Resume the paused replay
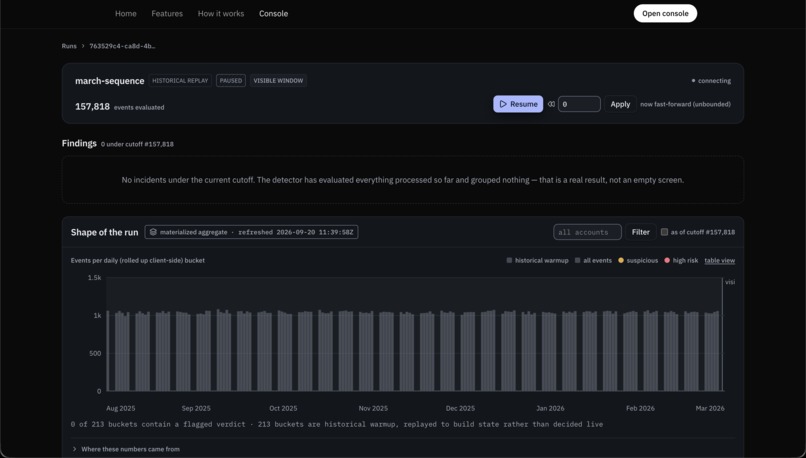 pos(518,104)
